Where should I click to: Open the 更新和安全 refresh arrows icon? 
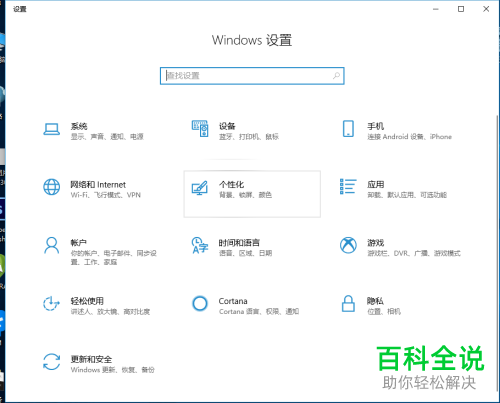[x=52, y=362]
